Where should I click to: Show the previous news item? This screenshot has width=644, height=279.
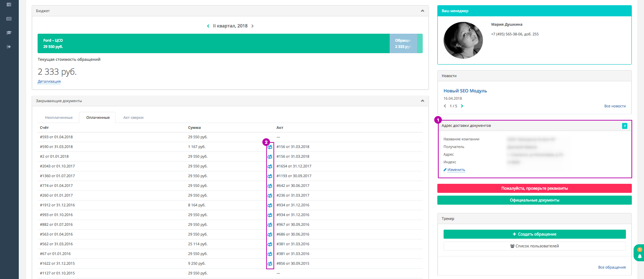(x=445, y=106)
